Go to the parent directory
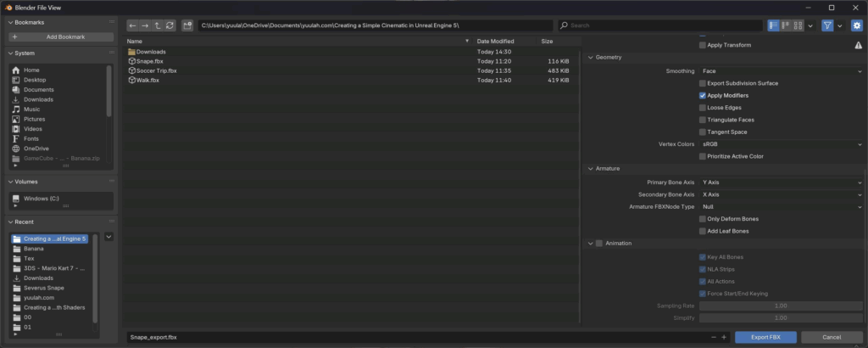Image resolution: width=868 pixels, height=348 pixels. click(157, 26)
